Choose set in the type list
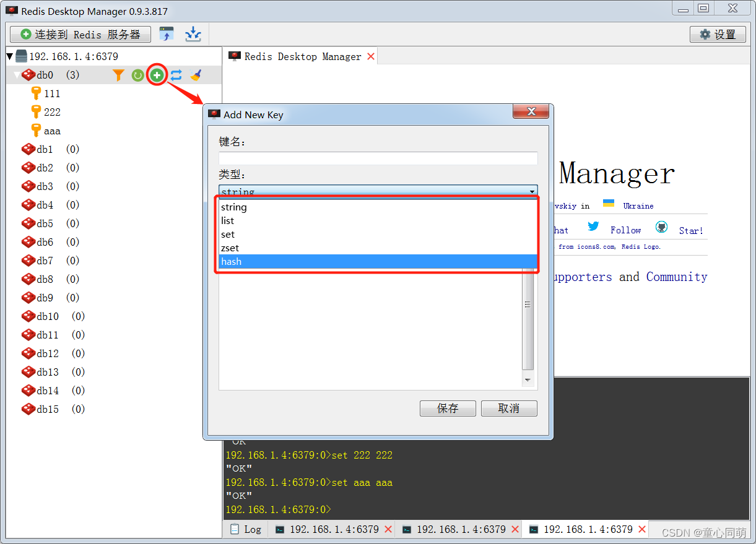 tap(378, 235)
